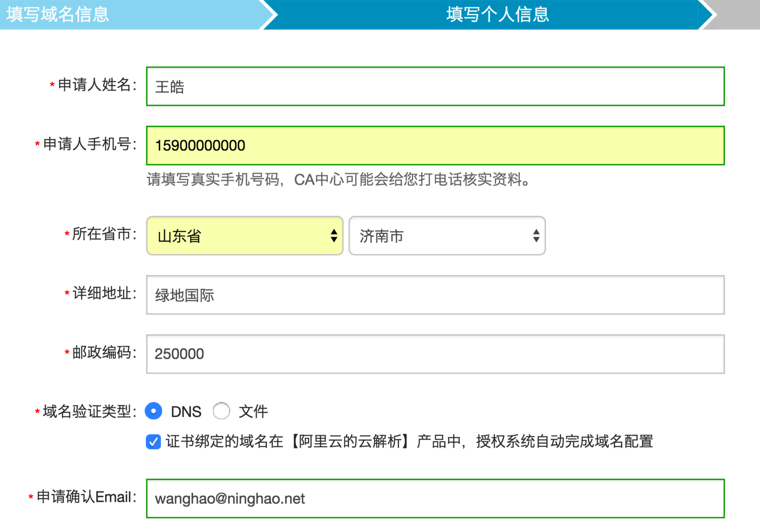Viewport: 760px width, 532px height.
Task: Go back to the 填写域名信息 step
Action: pos(58,15)
